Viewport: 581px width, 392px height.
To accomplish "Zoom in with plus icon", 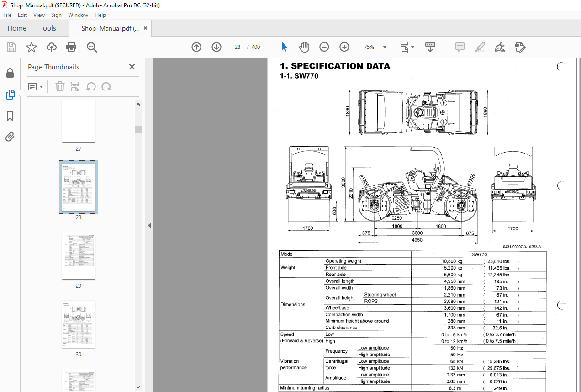I will click(344, 47).
